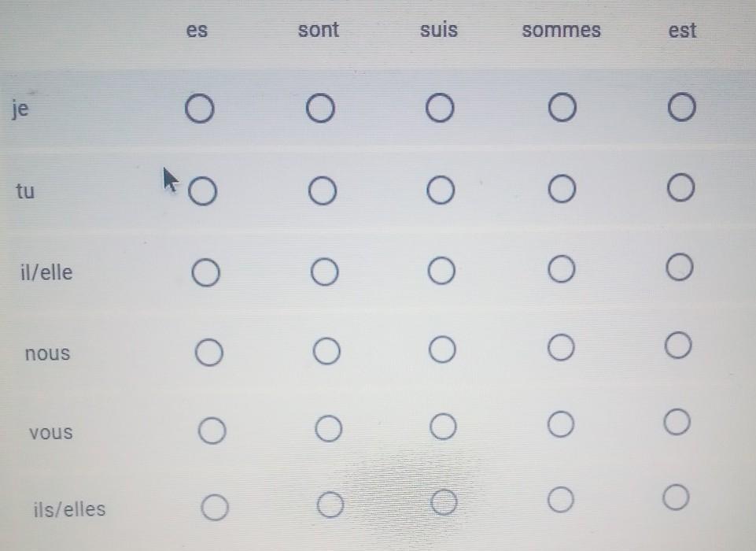Tick "suis" radio in tu row

441,190
